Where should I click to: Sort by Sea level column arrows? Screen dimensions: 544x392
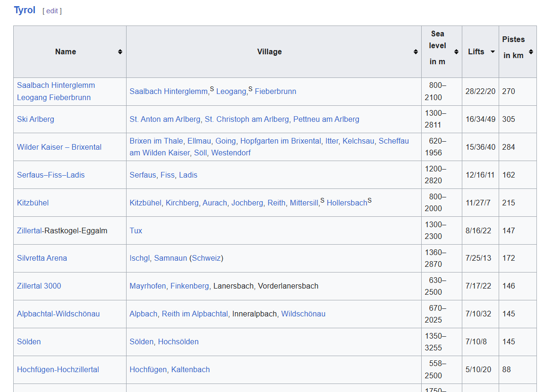tap(456, 51)
